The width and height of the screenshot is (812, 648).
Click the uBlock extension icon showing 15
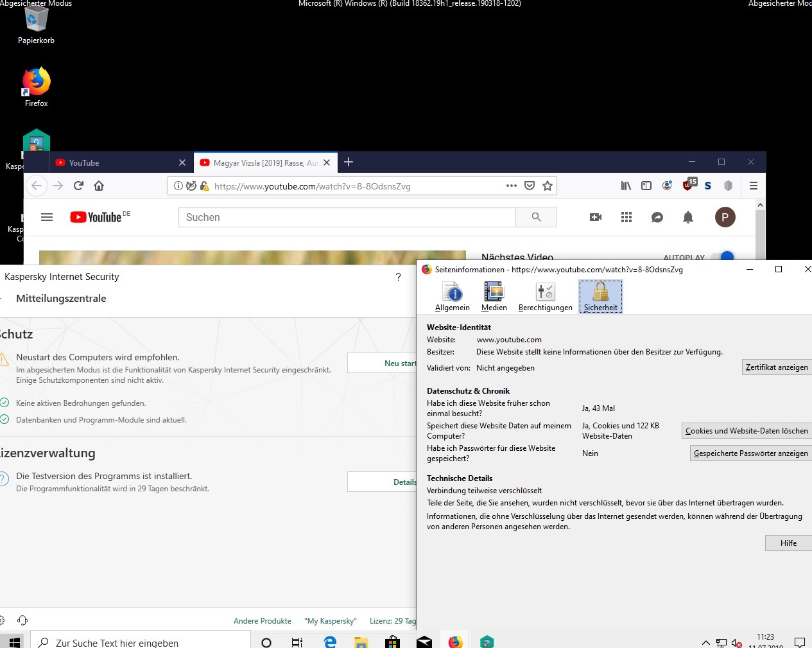(x=689, y=184)
